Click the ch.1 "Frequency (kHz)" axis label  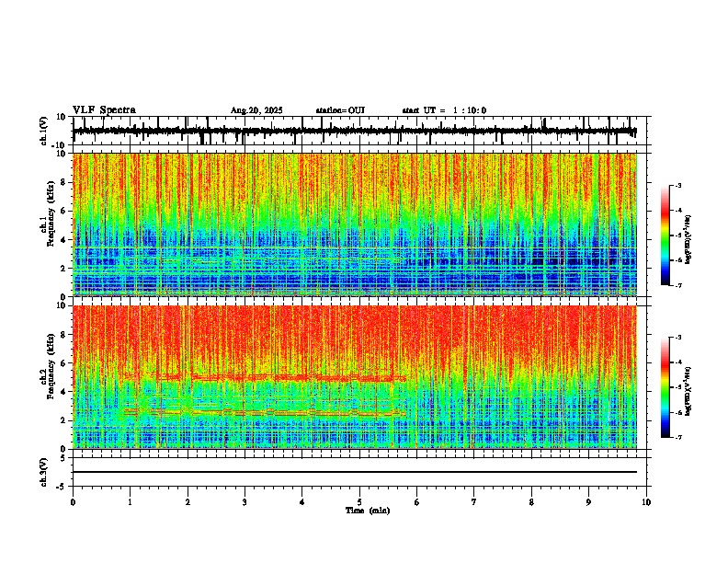click(51, 213)
